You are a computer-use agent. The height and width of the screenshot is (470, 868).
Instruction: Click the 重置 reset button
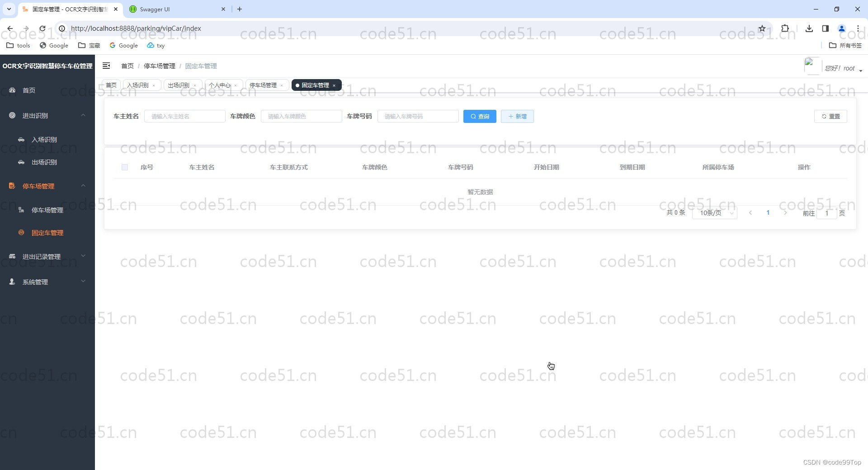[x=830, y=116]
